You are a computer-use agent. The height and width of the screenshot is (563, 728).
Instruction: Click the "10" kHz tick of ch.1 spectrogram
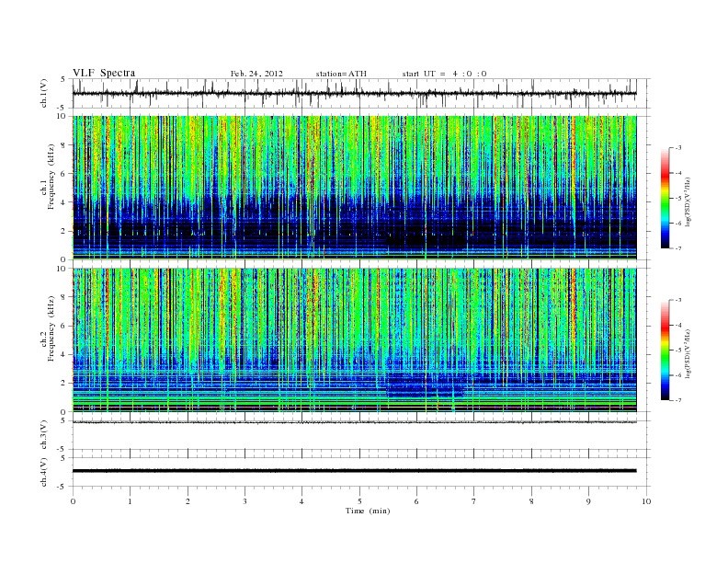tap(63, 116)
